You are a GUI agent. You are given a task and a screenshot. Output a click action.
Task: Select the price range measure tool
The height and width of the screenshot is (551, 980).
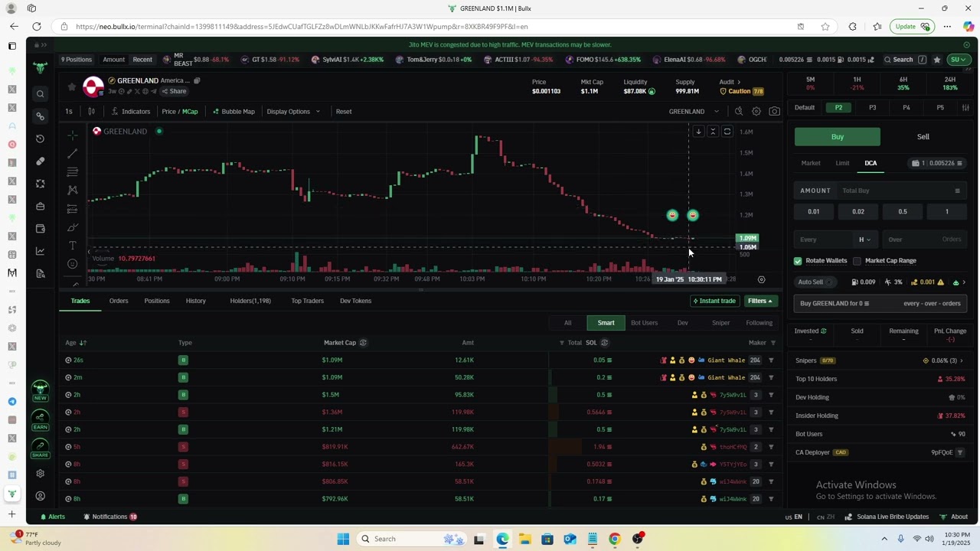tap(72, 208)
